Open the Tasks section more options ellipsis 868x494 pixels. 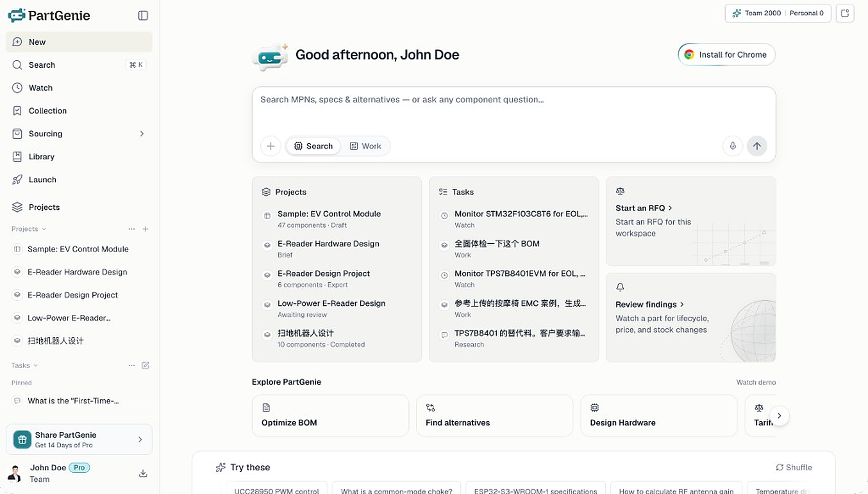(x=131, y=365)
